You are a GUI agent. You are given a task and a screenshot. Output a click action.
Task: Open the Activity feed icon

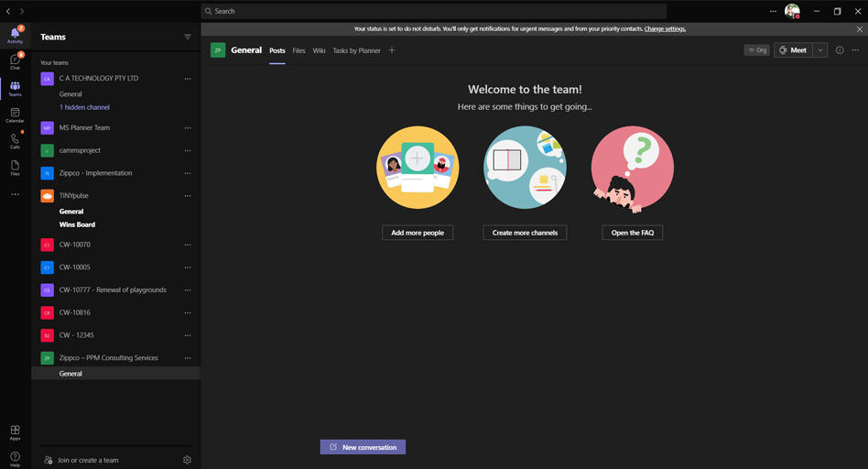15,34
